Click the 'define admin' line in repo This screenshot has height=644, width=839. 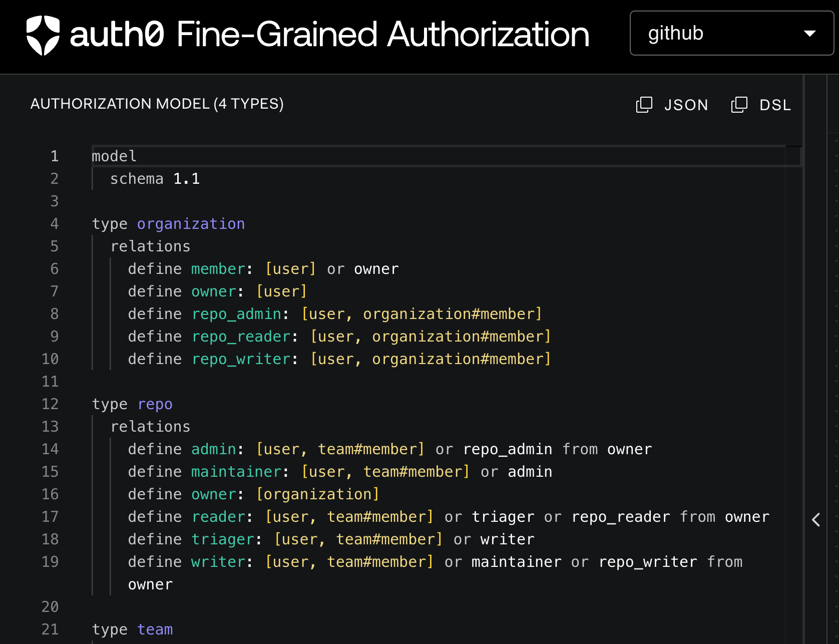pyautogui.click(x=390, y=449)
